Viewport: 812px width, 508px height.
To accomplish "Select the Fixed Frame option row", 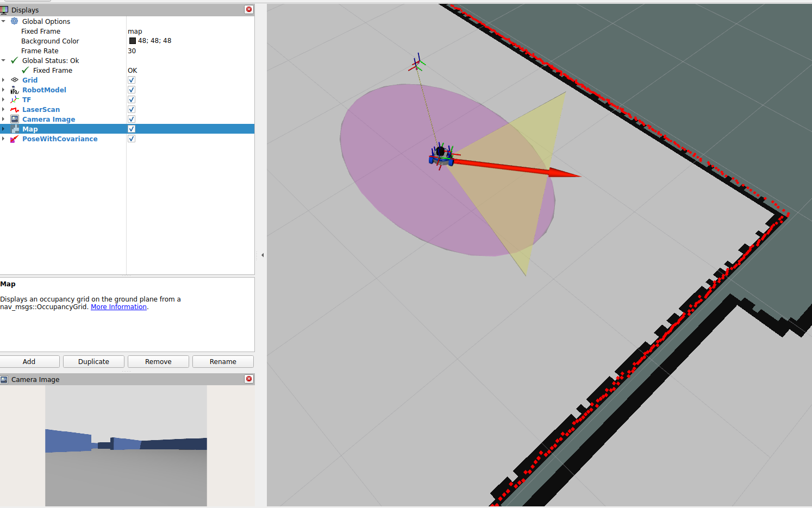I will click(127, 31).
